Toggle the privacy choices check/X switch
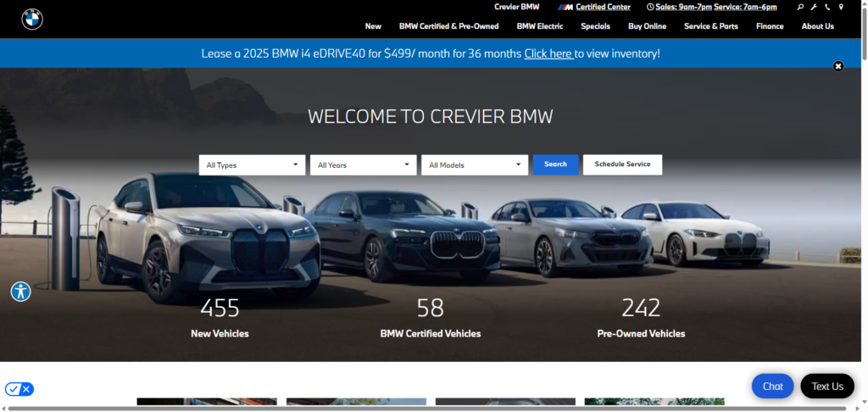868x412 pixels. (19, 389)
